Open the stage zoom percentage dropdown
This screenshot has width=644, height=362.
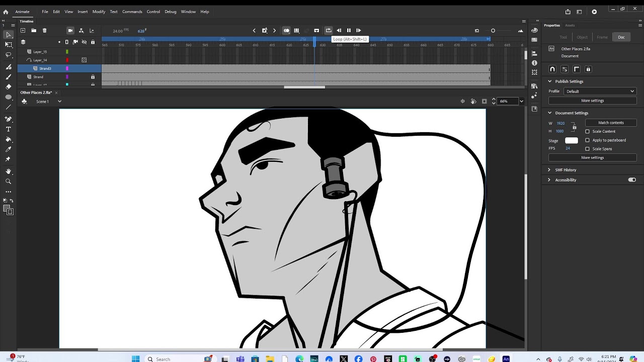pos(521,102)
